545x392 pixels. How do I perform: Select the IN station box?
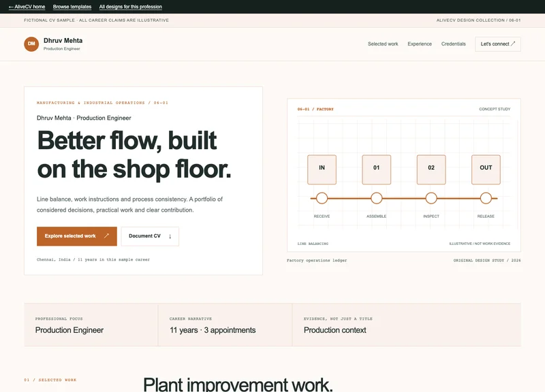pos(322,169)
